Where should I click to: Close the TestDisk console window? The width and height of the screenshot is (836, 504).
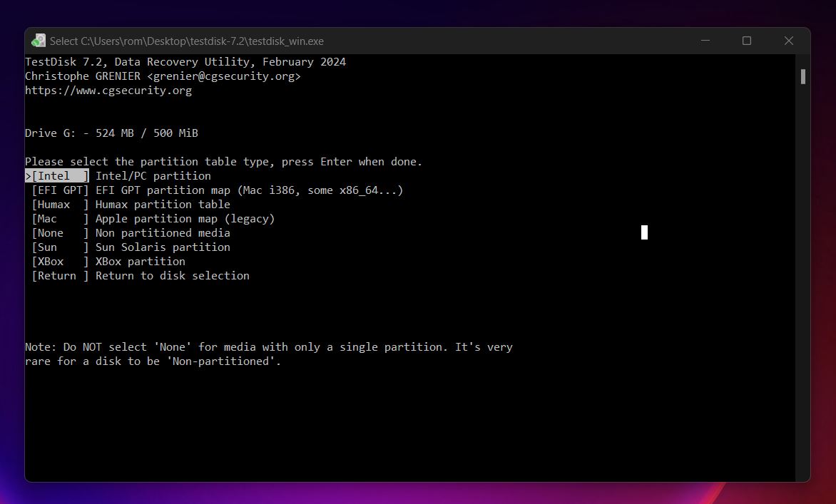click(789, 41)
